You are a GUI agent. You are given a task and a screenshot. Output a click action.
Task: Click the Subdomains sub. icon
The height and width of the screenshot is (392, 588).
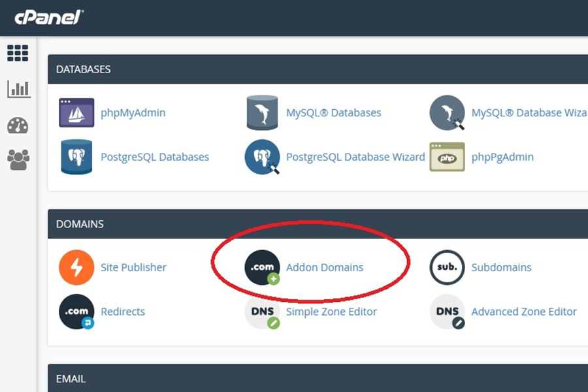447,267
